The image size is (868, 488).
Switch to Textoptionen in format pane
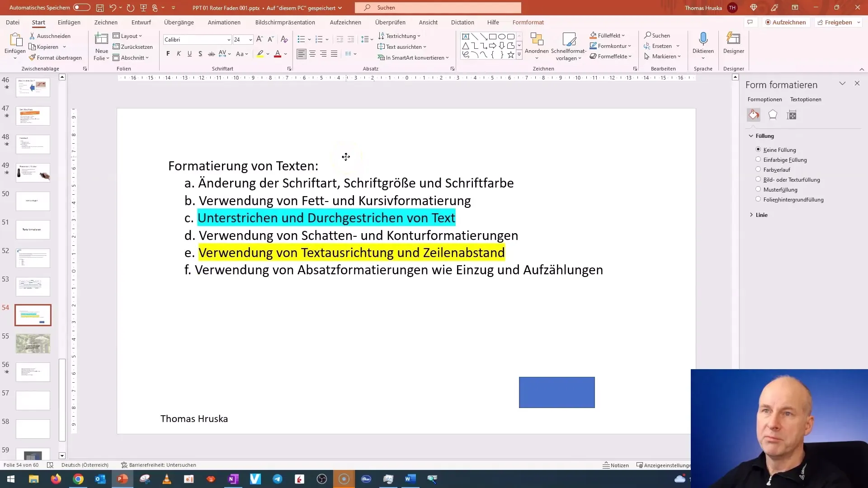click(x=806, y=99)
